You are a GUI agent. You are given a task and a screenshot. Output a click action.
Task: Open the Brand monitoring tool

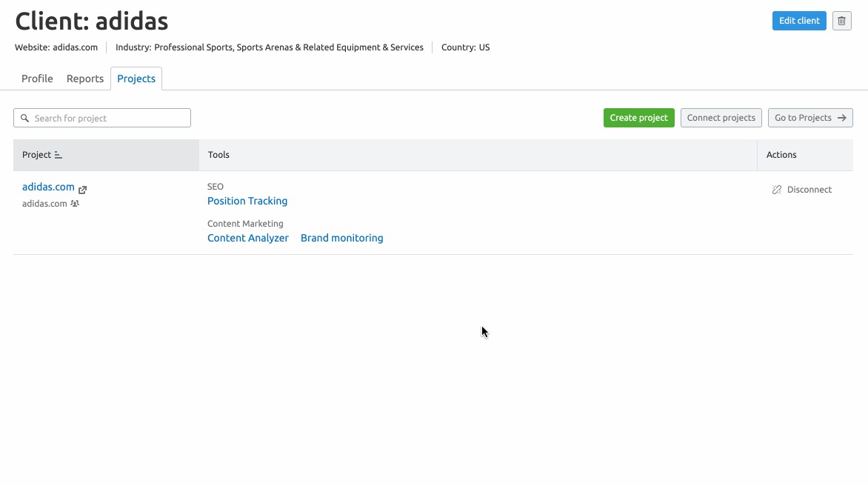click(341, 238)
